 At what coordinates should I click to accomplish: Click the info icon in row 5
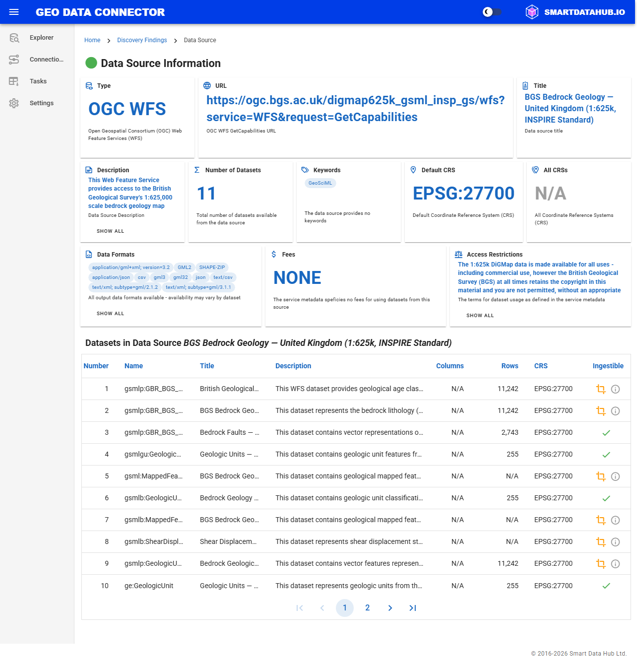pyautogui.click(x=615, y=476)
